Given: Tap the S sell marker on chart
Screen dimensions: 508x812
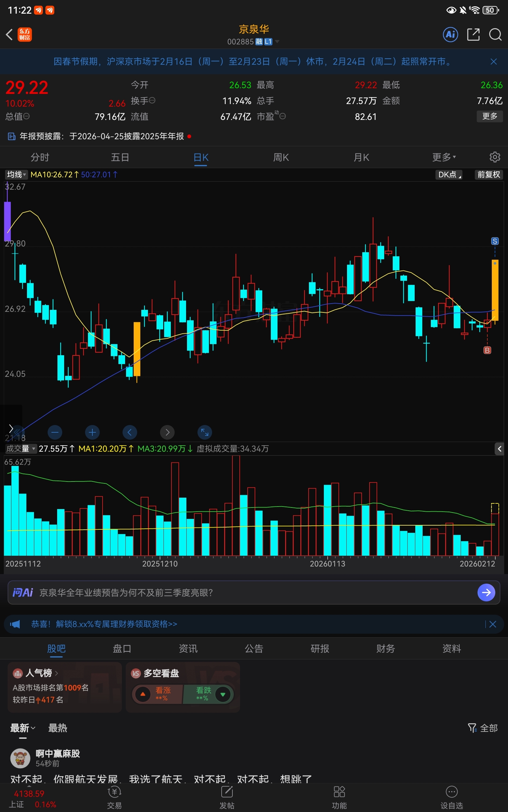Looking at the screenshot, I should (495, 241).
